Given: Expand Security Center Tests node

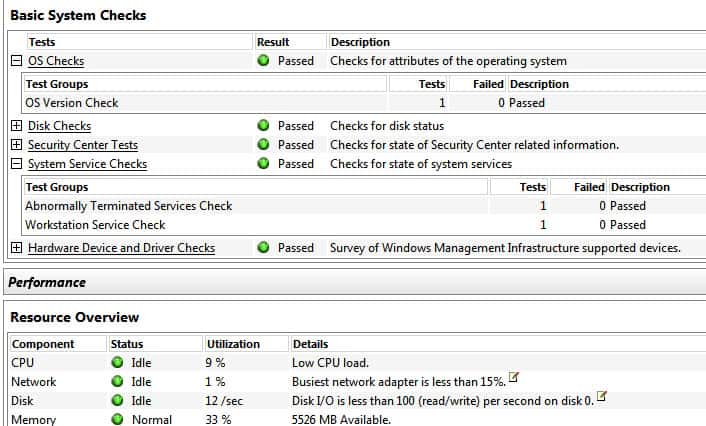Looking at the screenshot, I should tap(16, 145).
